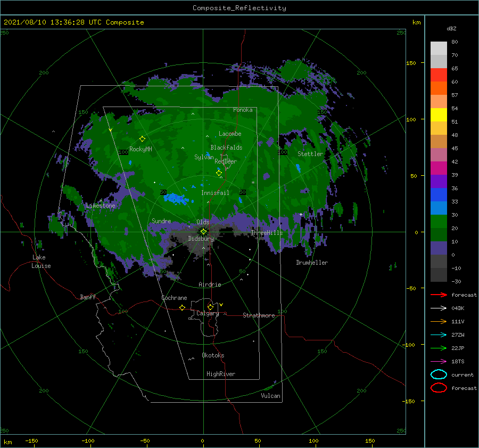This screenshot has height=448, width=479.
Task: Click the 80 value on dBZ scale
Action: tap(455, 42)
